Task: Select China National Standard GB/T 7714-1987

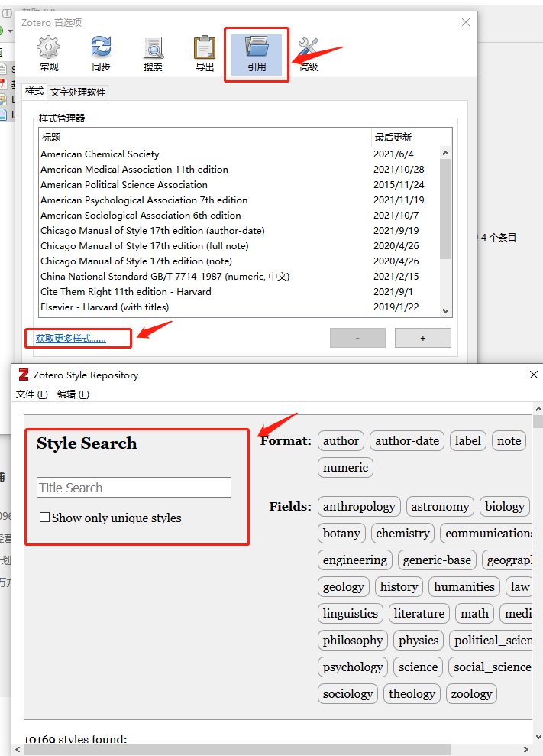Action: point(240,277)
